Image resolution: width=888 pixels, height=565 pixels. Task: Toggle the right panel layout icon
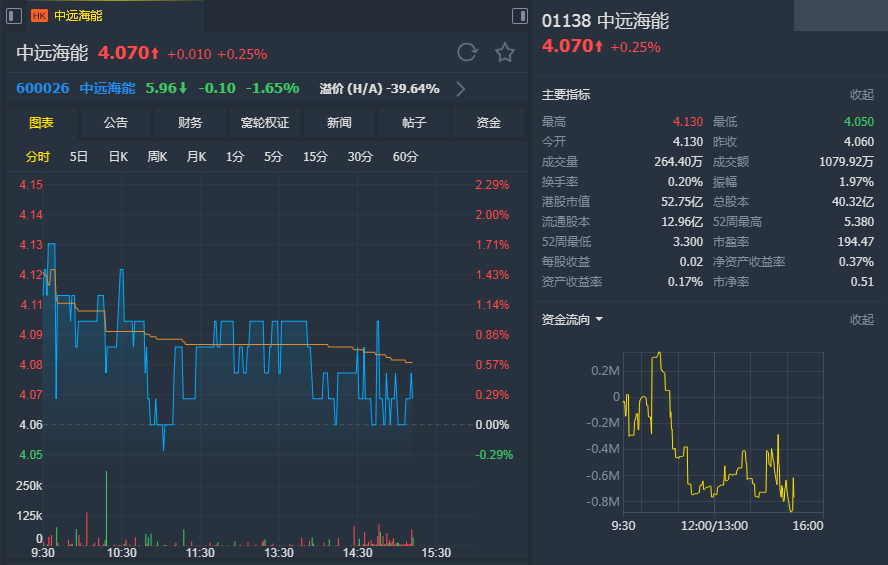520,16
